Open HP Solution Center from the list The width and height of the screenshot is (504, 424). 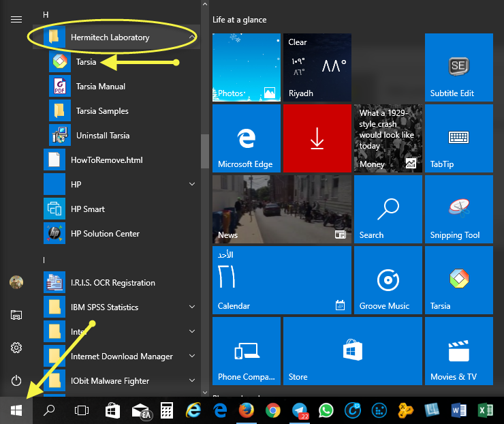coord(105,234)
